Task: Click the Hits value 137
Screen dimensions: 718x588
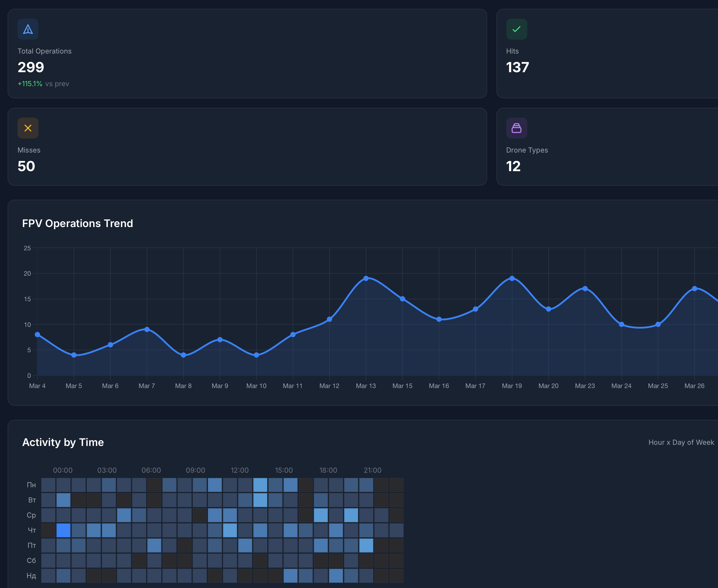Action: point(517,67)
